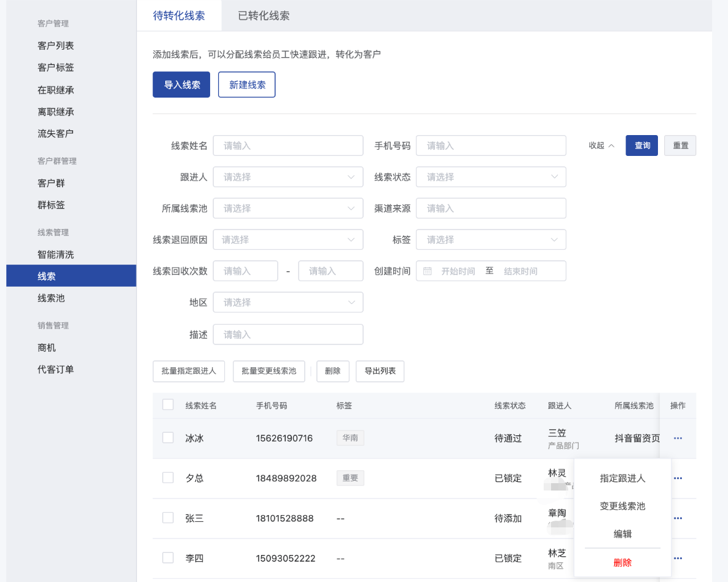Choose red 删除 in popup menu

pos(622,563)
